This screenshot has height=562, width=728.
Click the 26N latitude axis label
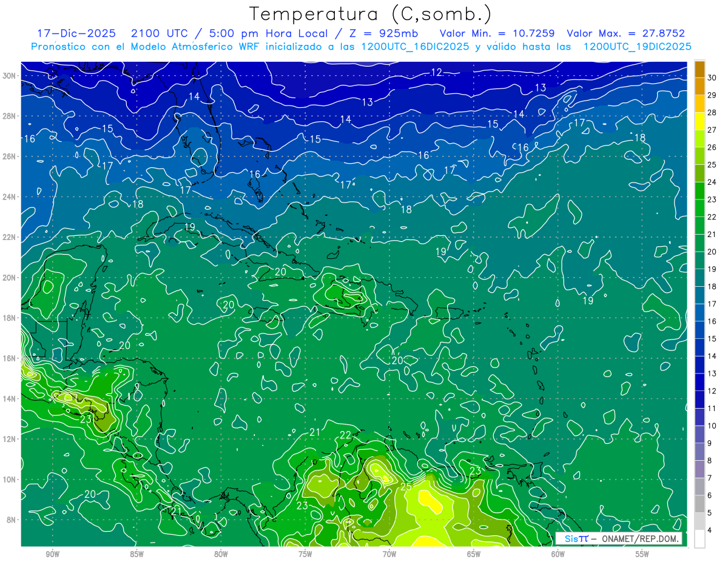pyautogui.click(x=10, y=156)
